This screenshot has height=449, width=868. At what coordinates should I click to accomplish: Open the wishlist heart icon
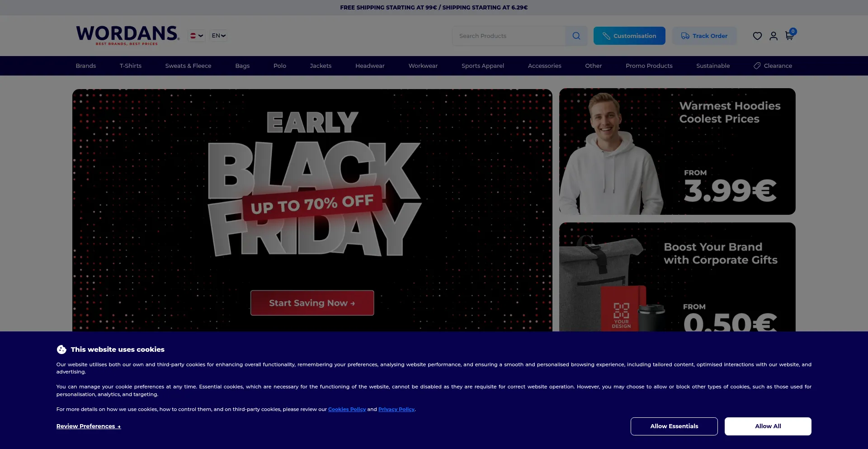[757, 36]
